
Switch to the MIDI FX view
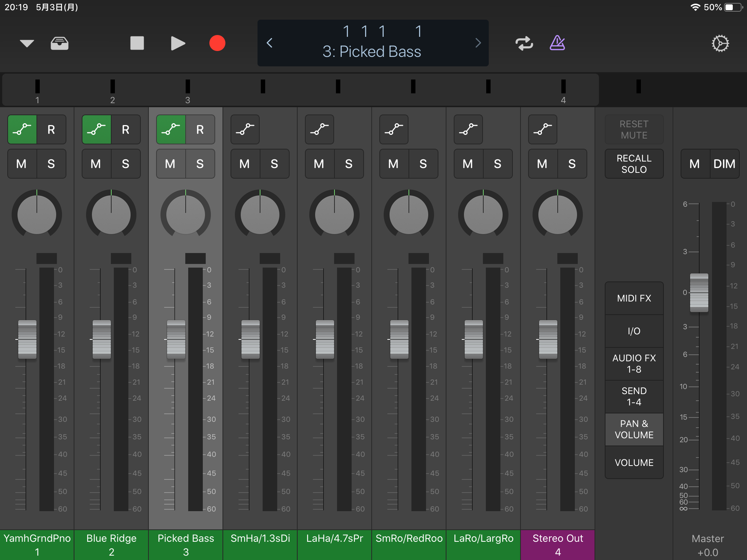coord(634,298)
